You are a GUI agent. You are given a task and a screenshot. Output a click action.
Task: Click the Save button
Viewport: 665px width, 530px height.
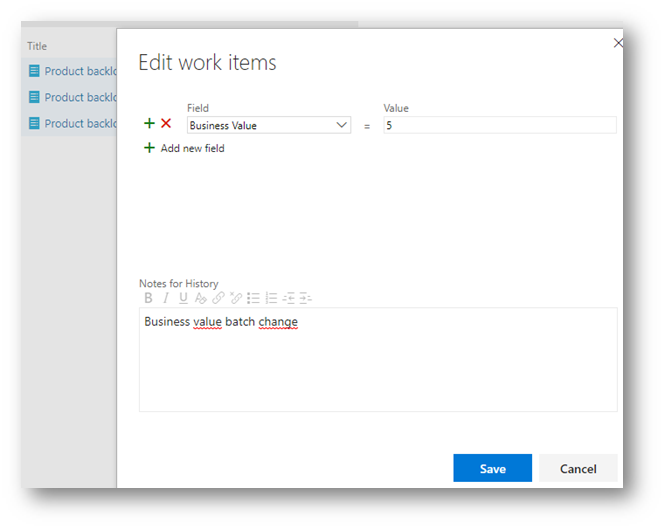492,468
